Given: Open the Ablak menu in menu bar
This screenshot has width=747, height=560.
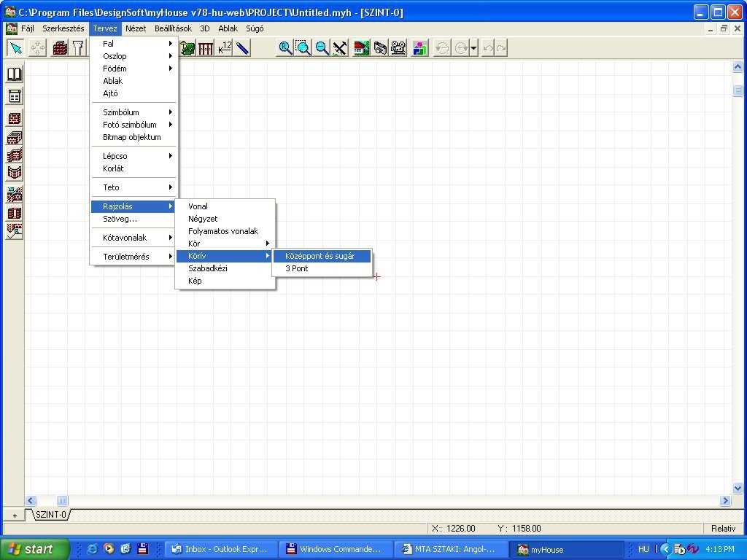Looking at the screenshot, I should [228, 28].
